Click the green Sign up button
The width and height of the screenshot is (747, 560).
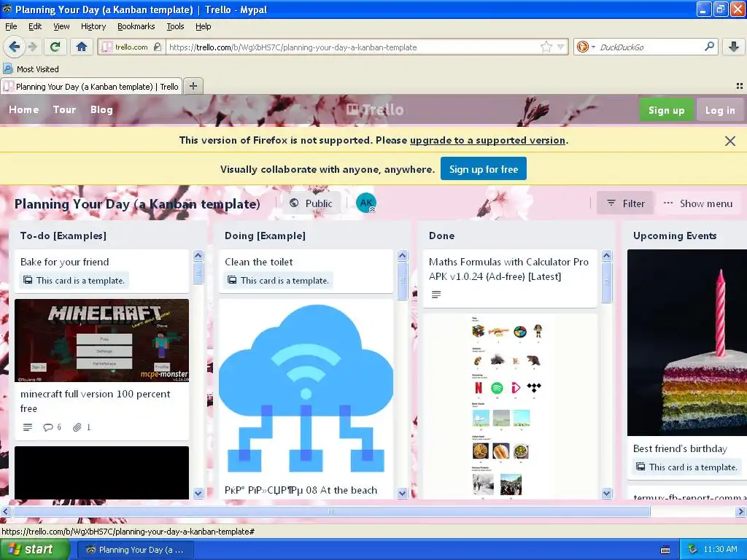(666, 110)
